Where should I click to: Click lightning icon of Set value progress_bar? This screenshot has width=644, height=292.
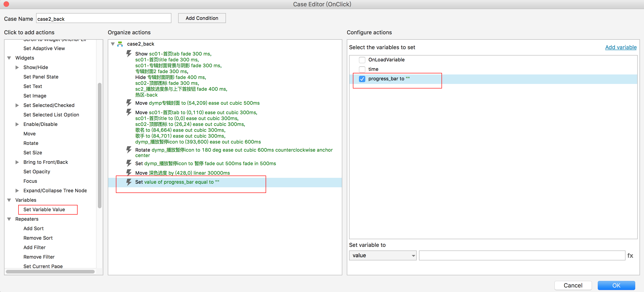[129, 182]
